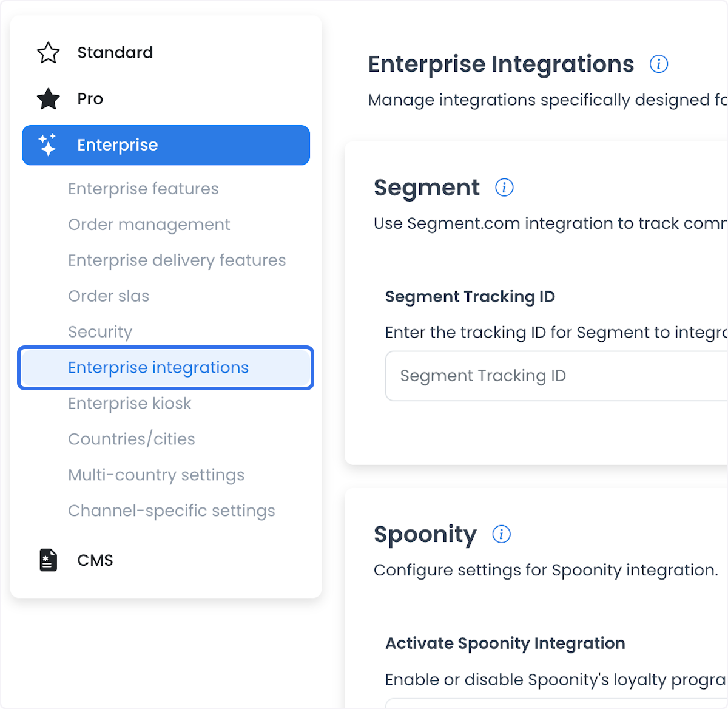Viewport: 728px width, 709px height.
Task: Click the Activate Spoonity Integration label
Action: (x=505, y=643)
